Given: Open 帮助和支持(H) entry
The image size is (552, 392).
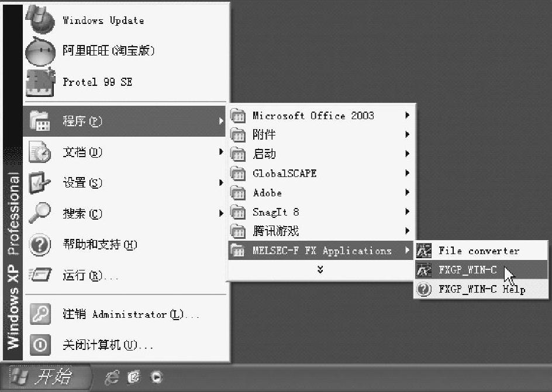Looking at the screenshot, I should coord(125,244).
